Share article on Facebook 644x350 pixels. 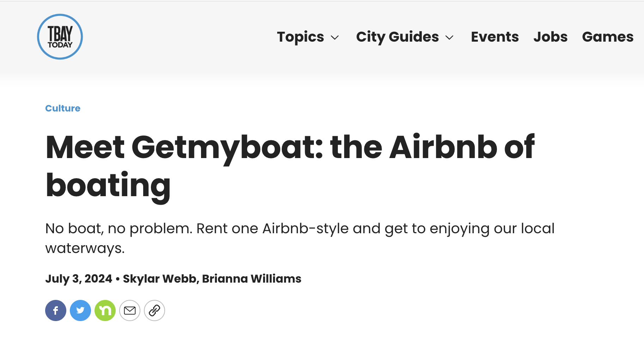click(x=56, y=310)
